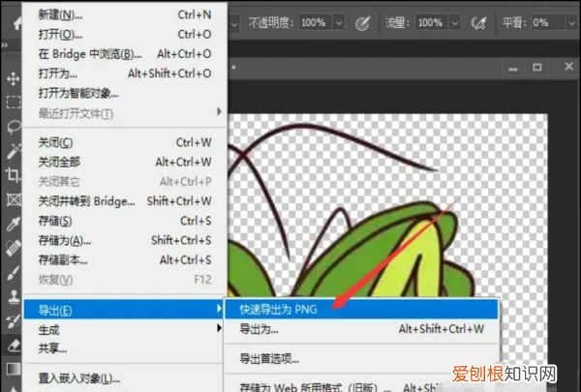This screenshot has height=392, width=581.
Task: Choose New (新建) from File menu
Action: click(x=125, y=15)
